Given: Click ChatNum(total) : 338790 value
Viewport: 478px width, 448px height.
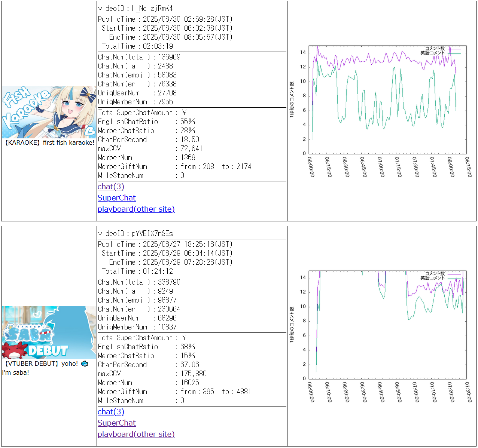Looking at the screenshot, I should click(x=139, y=282).
